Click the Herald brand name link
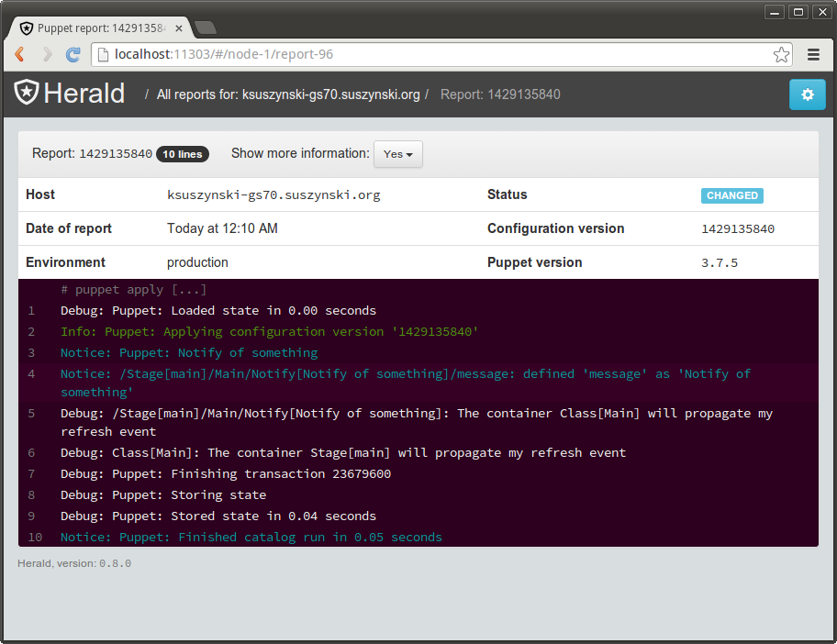This screenshot has height=644, width=837. pyautogui.click(x=84, y=94)
